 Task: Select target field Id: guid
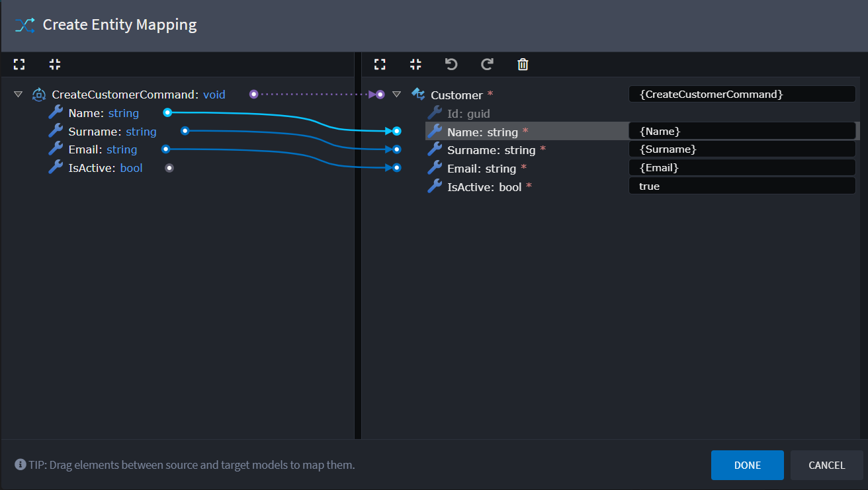468,114
